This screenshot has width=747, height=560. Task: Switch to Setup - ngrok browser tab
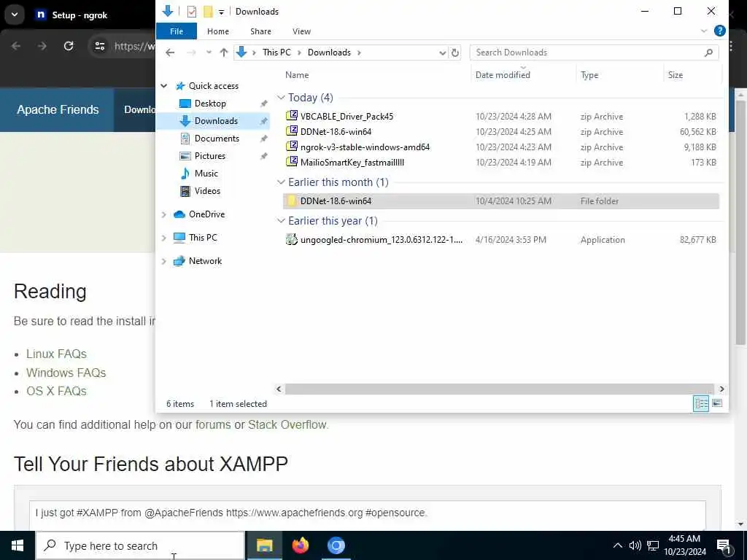pyautogui.click(x=80, y=15)
